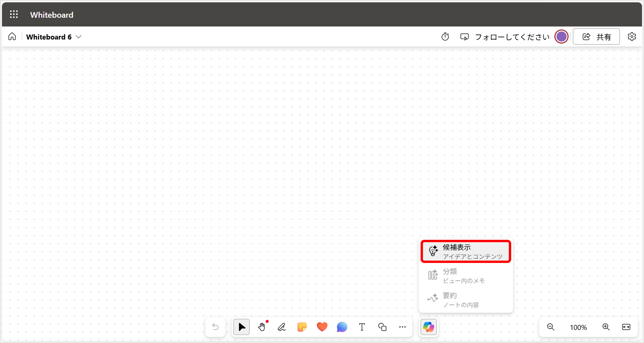Add a comment bubble
The image size is (644, 343).
click(x=342, y=327)
